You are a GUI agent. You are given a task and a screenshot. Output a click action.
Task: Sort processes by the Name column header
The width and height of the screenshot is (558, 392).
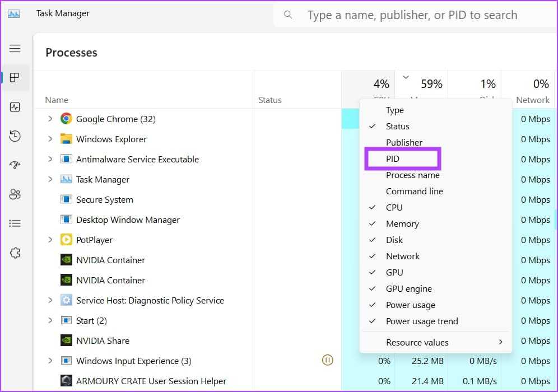click(57, 100)
